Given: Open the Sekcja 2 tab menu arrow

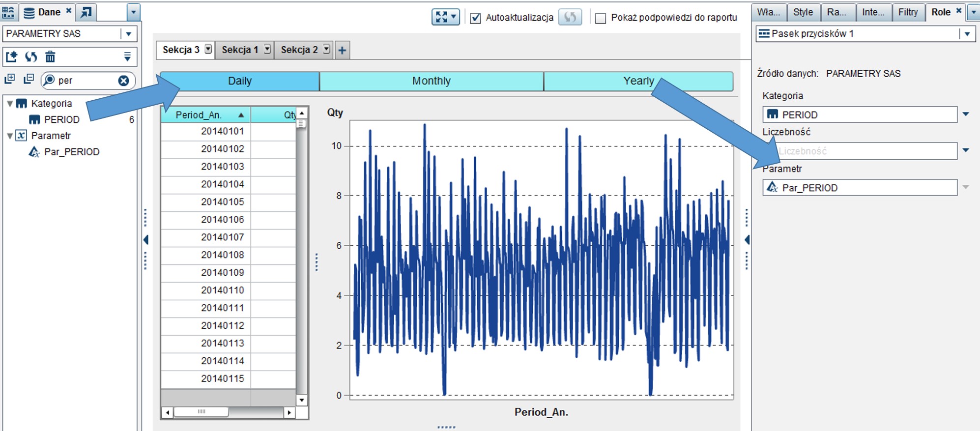Looking at the screenshot, I should (327, 49).
